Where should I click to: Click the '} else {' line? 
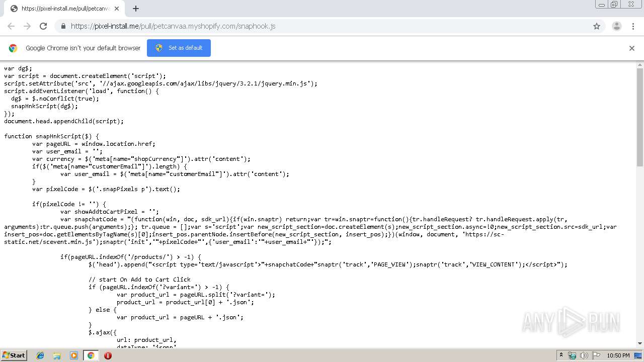click(103, 310)
